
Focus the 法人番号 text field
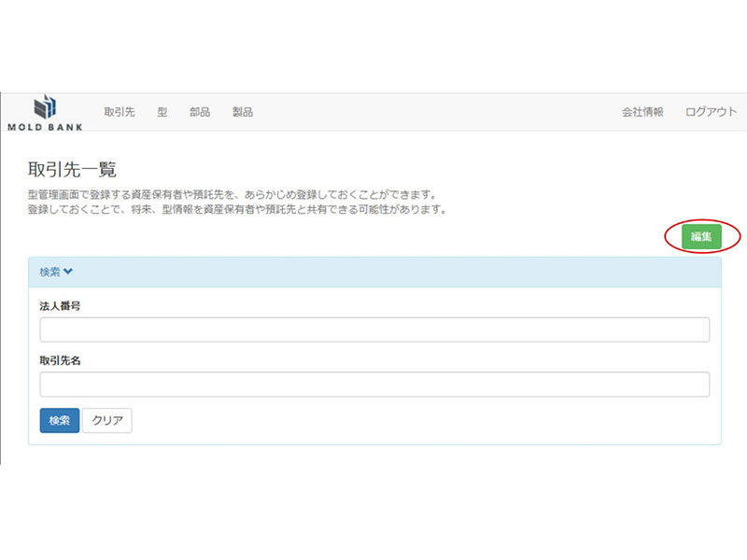pos(374,329)
